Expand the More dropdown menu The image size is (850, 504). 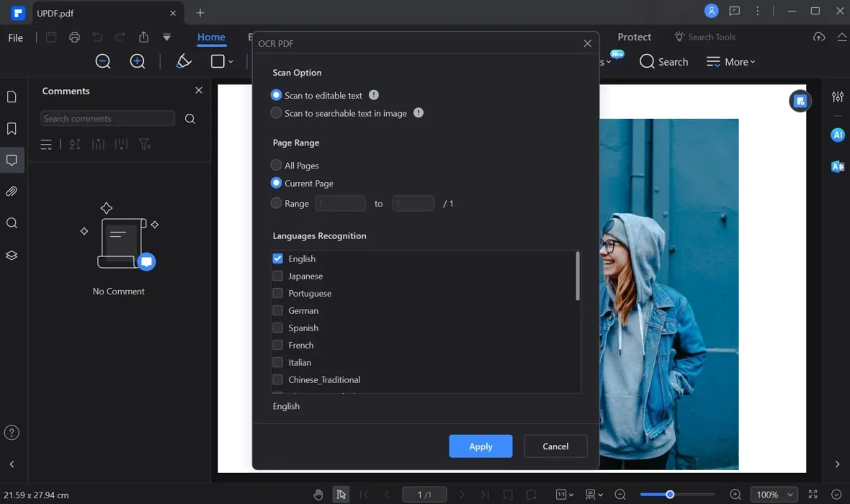click(731, 62)
